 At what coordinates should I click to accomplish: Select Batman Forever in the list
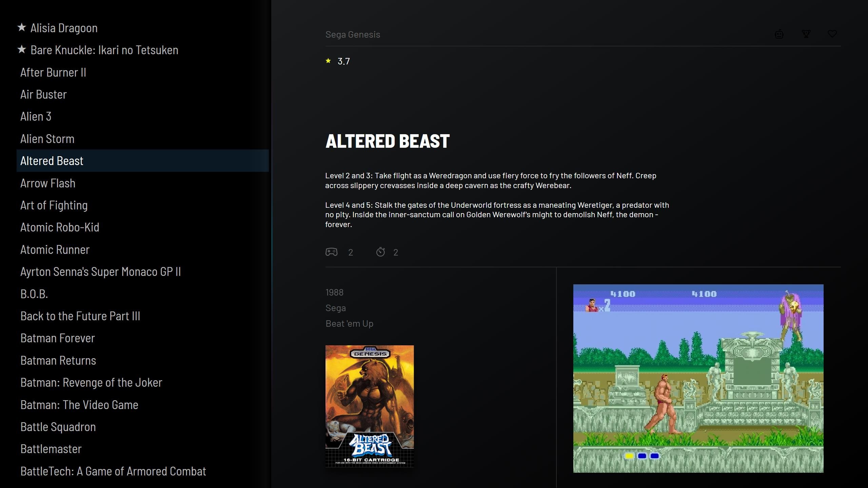click(58, 338)
